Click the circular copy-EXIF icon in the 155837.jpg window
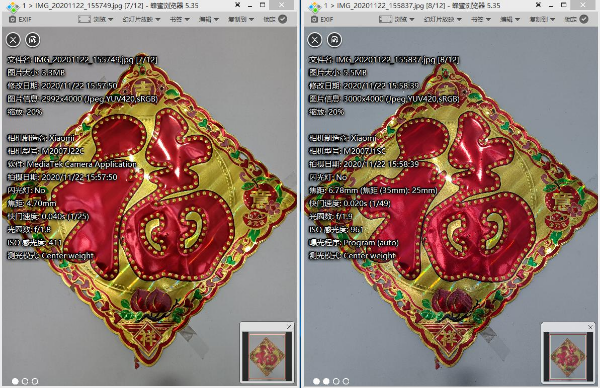Screen dimensions: 600x388 pos(334,40)
